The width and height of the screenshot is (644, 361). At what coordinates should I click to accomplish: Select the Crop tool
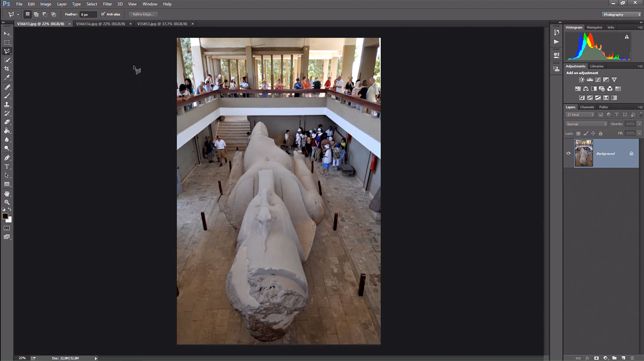(x=7, y=69)
